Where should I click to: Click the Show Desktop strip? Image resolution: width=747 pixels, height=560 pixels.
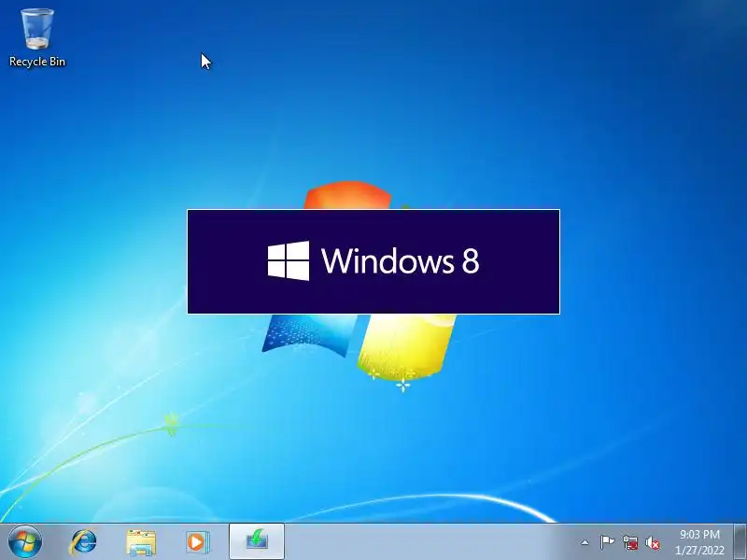pos(740,542)
